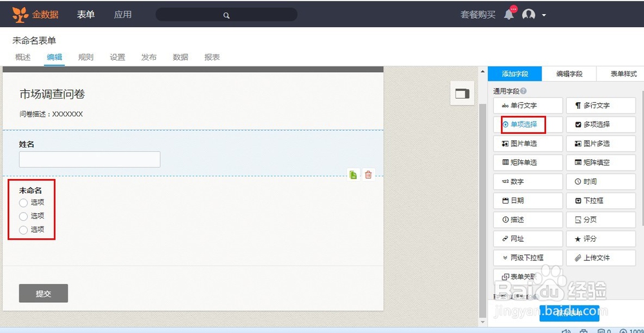The width and height of the screenshot is (644, 333).
Task: Add a 上传文件 field
Action: [601, 258]
